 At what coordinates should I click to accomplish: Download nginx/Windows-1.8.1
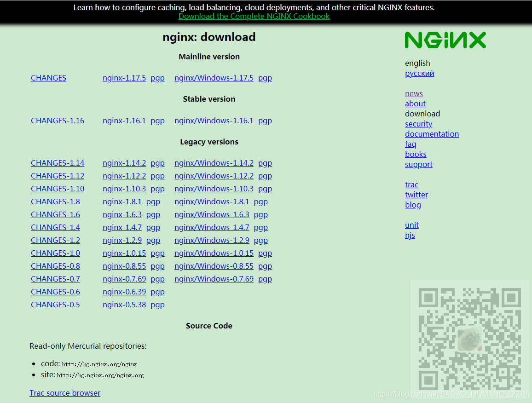coord(212,202)
